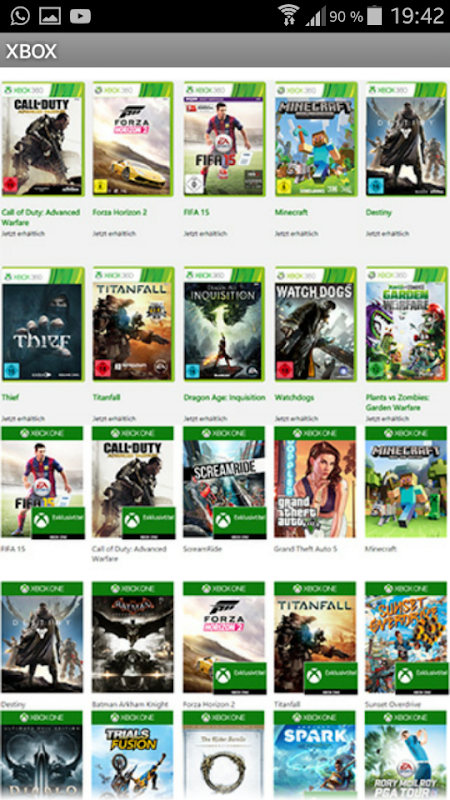Select the Rory McIlroy PGA Tour cover
The height and width of the screenshot is (800, 450).
tap(406, 755)
